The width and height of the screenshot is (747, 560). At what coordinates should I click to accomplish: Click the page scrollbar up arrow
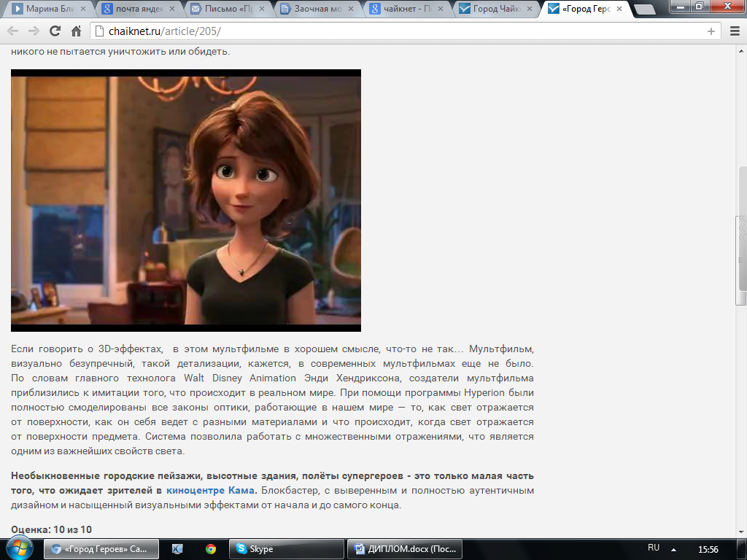pyautogui.click(x=741, y=50)
